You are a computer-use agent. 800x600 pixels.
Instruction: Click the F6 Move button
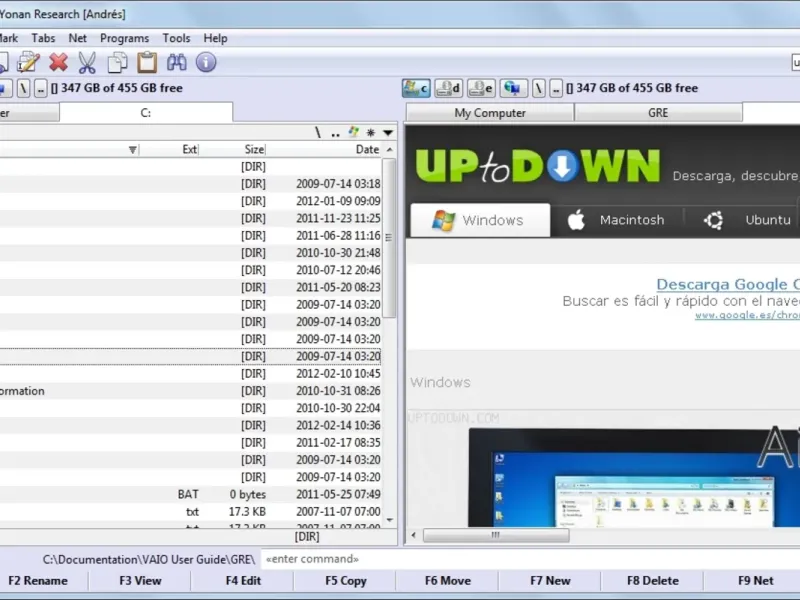point(448,581)
